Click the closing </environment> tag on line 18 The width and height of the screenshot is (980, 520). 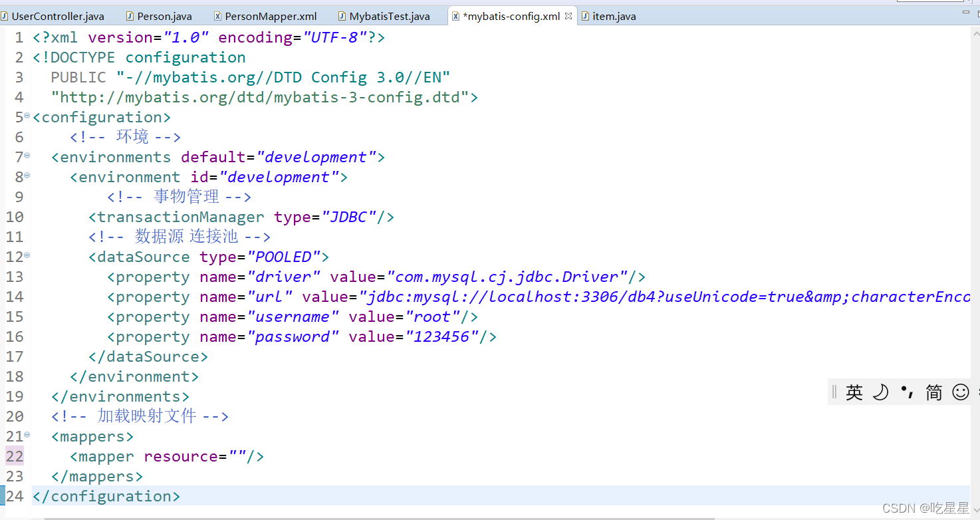tap(134, 376)
